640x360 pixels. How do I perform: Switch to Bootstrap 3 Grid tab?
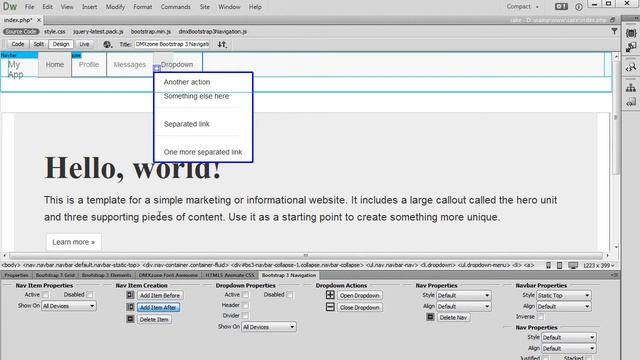tap(55, 275)
